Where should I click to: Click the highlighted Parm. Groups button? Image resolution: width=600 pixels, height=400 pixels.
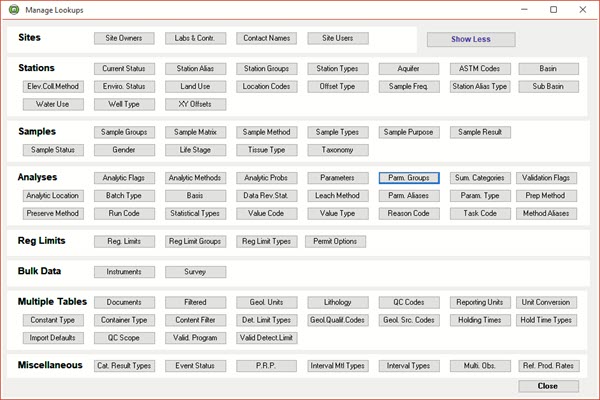[x=409, y=178]
